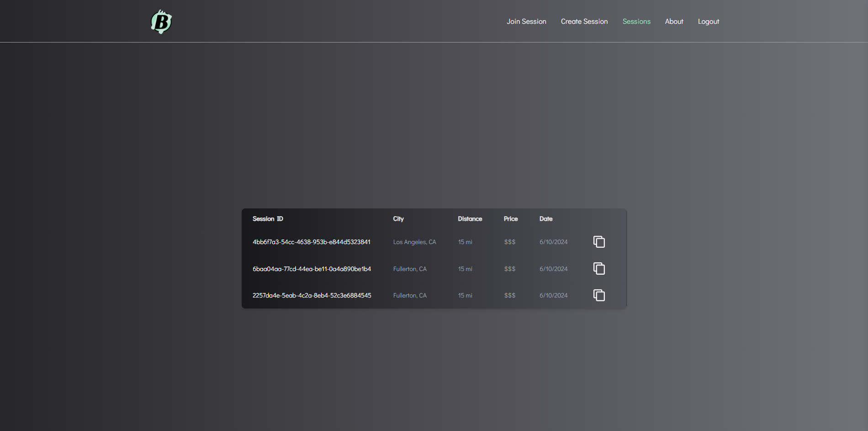
Task: Click Fullerton, CA in the 2257da4e row
Action: click(x=410, y=295)
